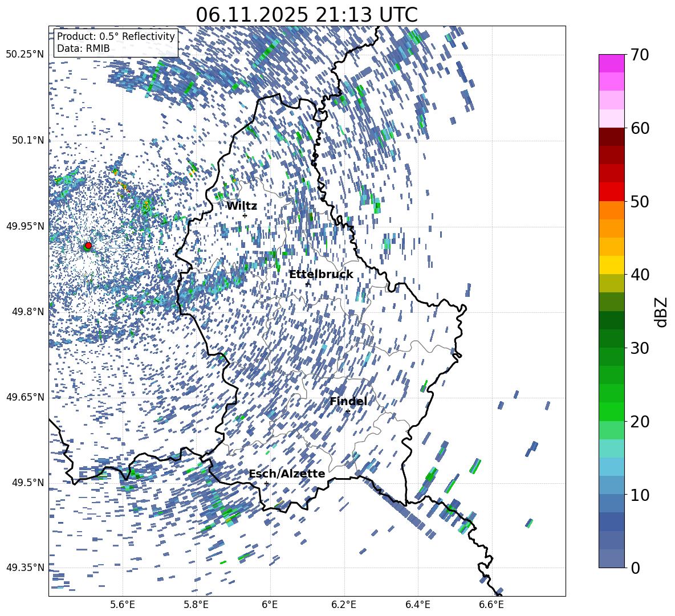This screenshot has width=675, height=616.
Task: Click the 70 tick label on colorbar
Action: click(640, 55)
